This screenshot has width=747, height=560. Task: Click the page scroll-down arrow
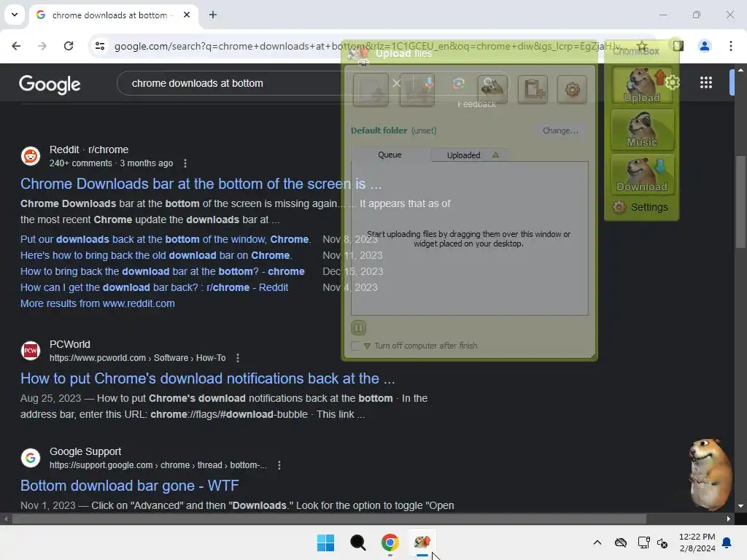click(740, 506)
